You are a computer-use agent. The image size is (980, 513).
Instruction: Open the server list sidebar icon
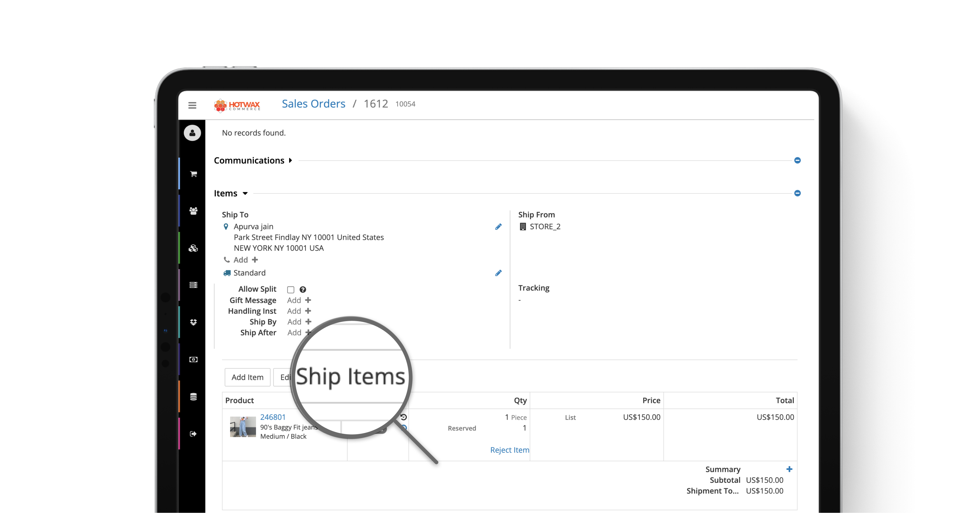tap(193, 285)
